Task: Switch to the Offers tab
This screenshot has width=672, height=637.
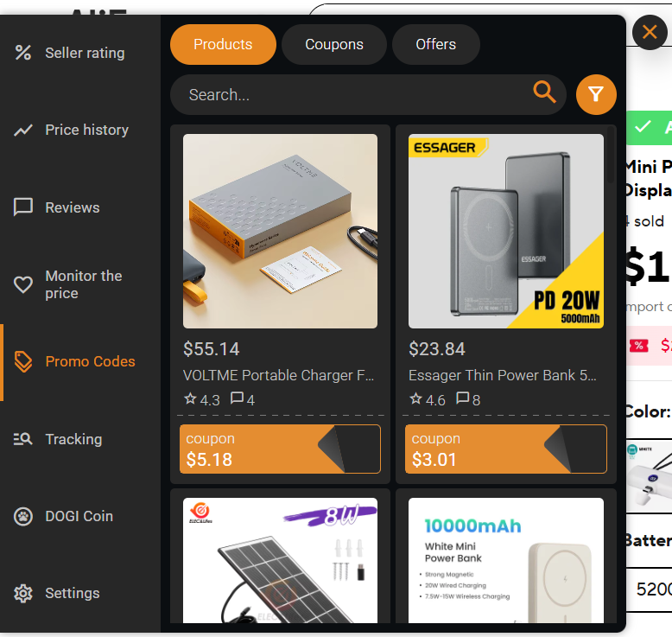Action: point(436,44)
